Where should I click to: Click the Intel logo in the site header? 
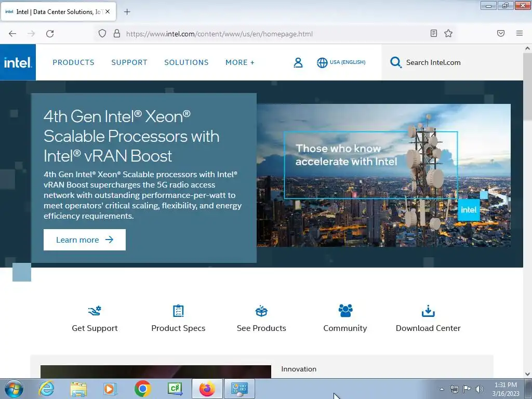18,62
